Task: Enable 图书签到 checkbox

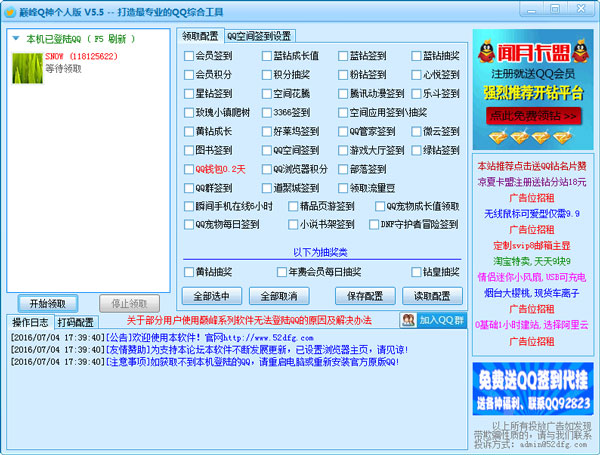Action: coord(189,150)
